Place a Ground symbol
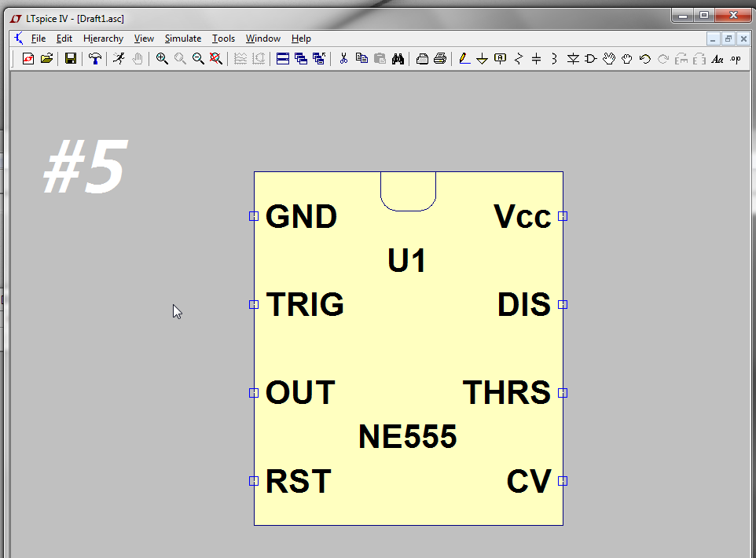Image resolution: width=756 pixels, height=558 pixels. tap(483, 59)
